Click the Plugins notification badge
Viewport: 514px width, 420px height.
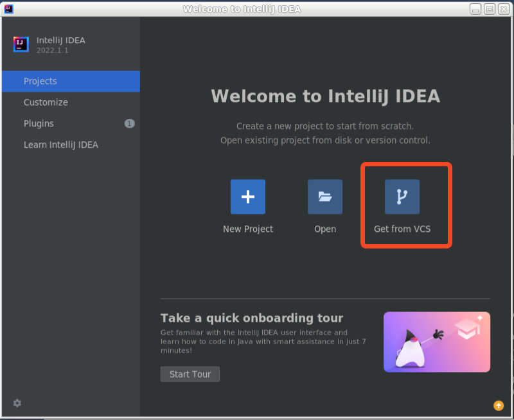tap(130, 123)
